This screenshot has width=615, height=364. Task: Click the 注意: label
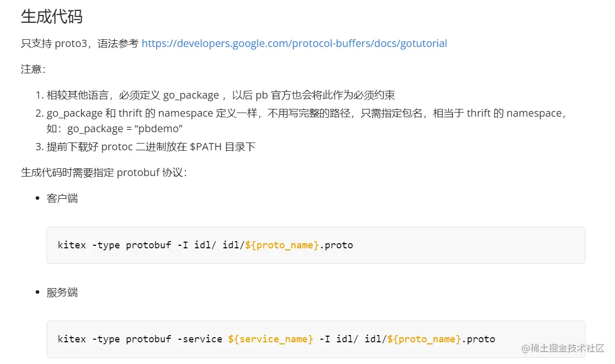pyautogui.click(x=34, y=69)
